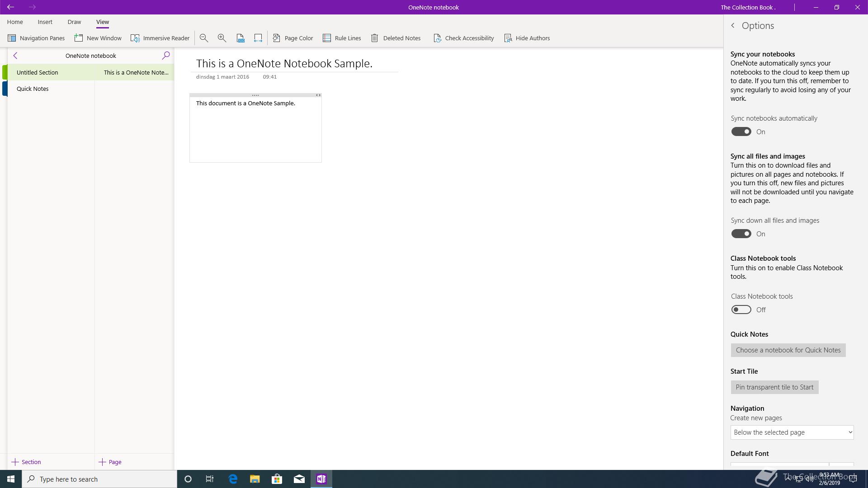Pin transparent tile to Start
Screen dimensions: 868x488
pos(775,387)
